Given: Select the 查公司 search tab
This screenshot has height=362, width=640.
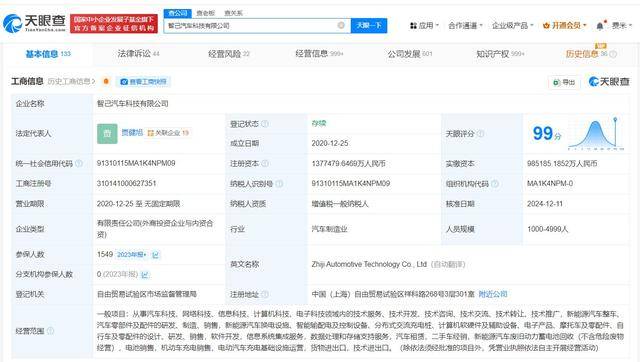Looking at the screenshot, I should 178,13.
